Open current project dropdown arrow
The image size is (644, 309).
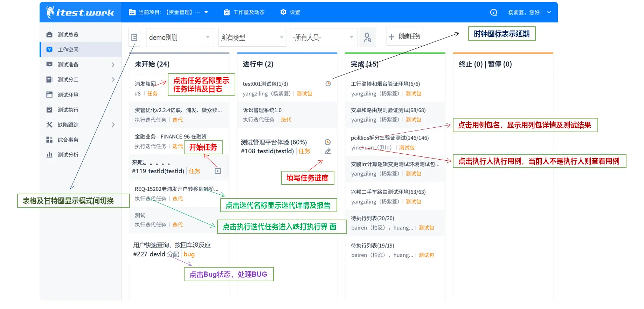coord(206,12)
